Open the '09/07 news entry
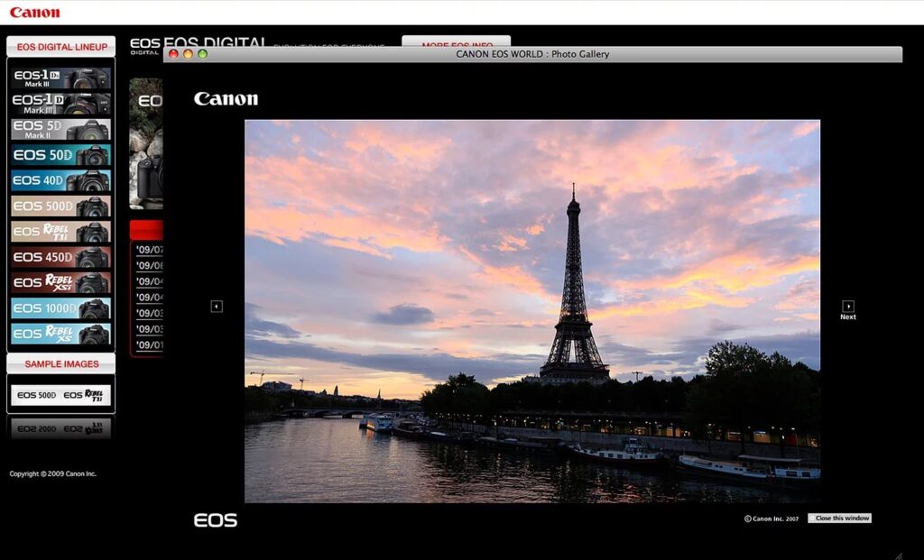 (x=149, y=250)
